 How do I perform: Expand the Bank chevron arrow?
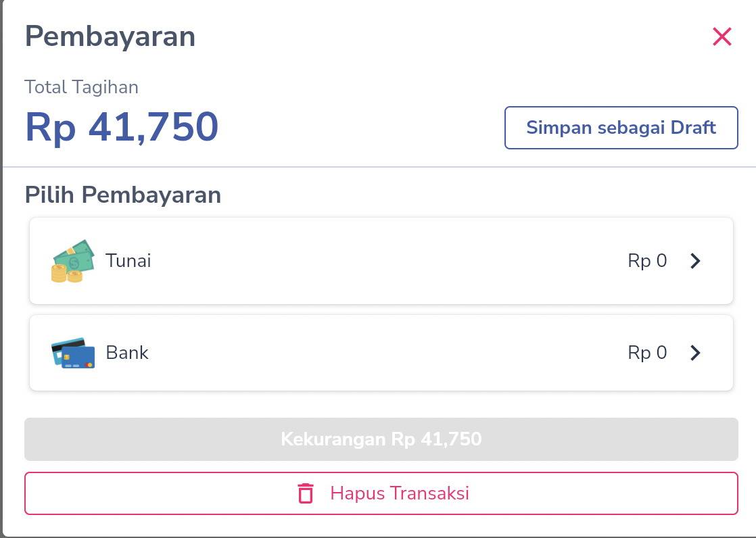pos(695,353)
